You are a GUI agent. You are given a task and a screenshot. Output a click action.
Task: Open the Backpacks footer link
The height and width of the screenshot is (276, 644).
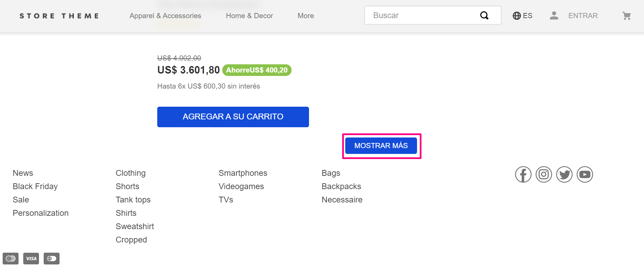[341, 186]
